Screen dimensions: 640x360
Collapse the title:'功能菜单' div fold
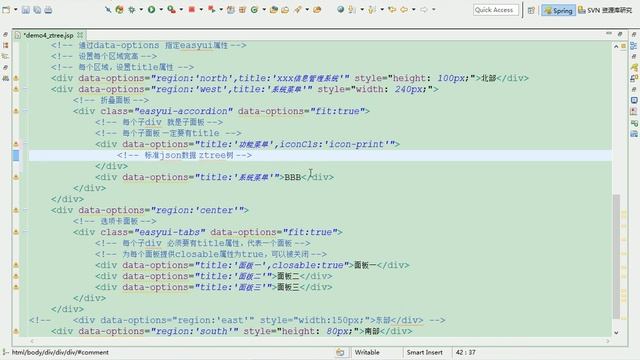[25, 143]
